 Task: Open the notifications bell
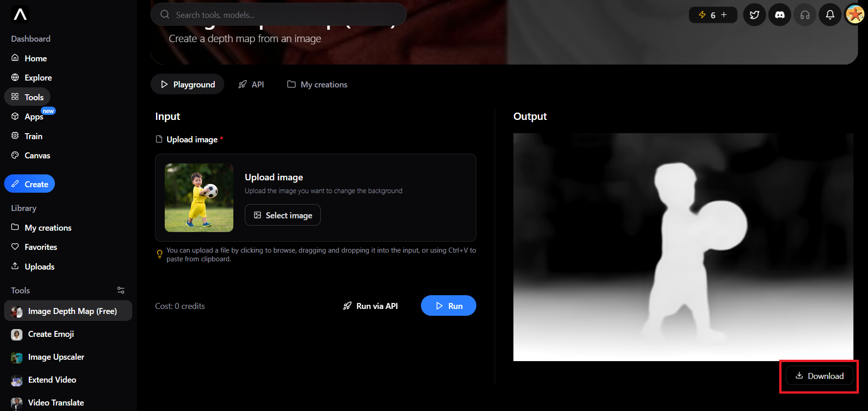[830, 15]
